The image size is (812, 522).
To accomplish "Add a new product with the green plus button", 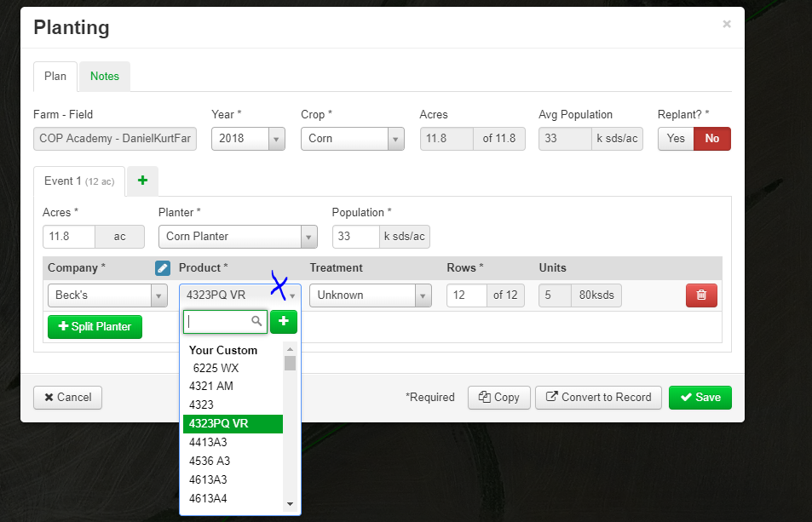I will click(283, 321).
